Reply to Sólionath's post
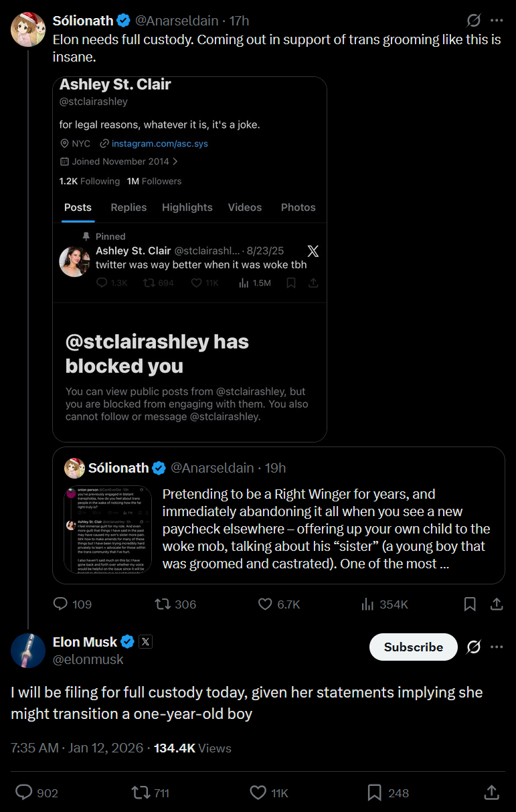Viewport: 516px width, 812px height. 62,604
